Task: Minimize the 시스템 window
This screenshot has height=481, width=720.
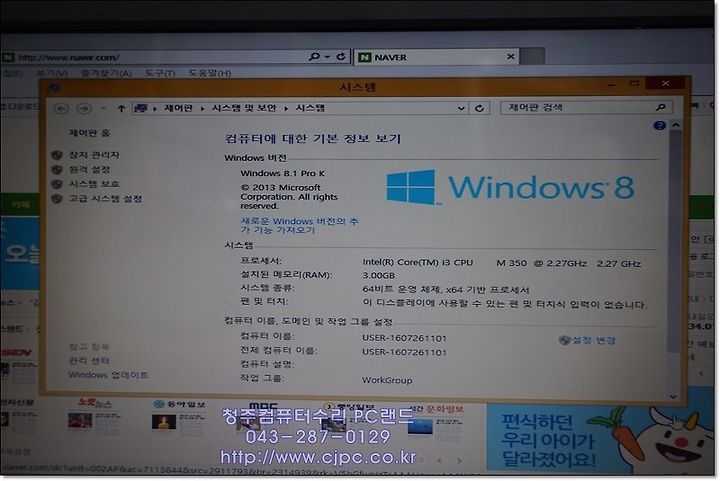Action: click(612, 84)
